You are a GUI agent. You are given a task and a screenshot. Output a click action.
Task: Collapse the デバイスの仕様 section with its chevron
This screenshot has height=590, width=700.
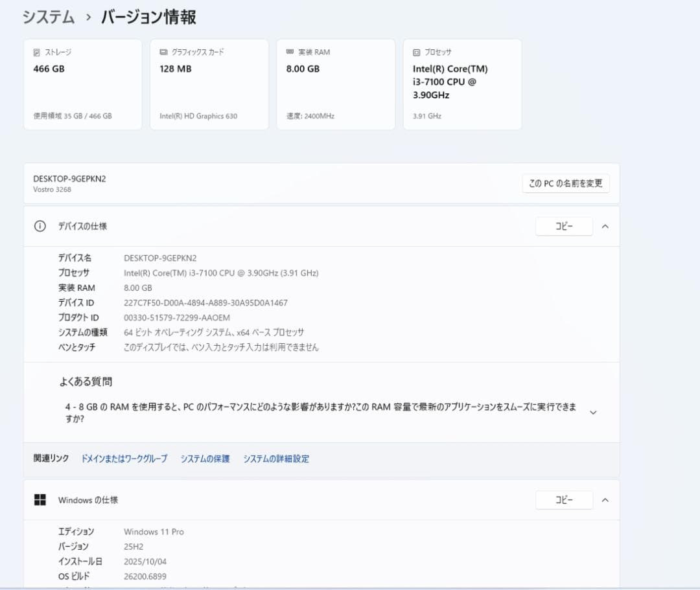(605, 226)
